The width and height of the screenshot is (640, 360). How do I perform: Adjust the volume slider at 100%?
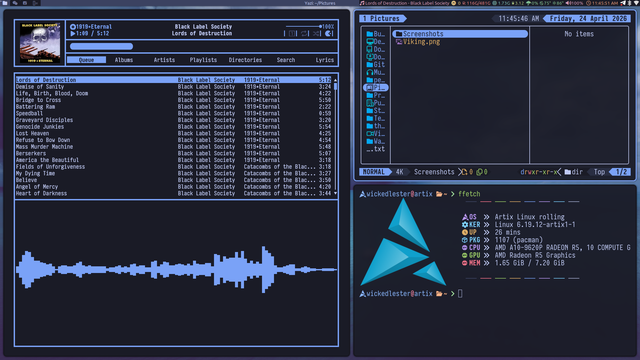(x=303, y=27)
